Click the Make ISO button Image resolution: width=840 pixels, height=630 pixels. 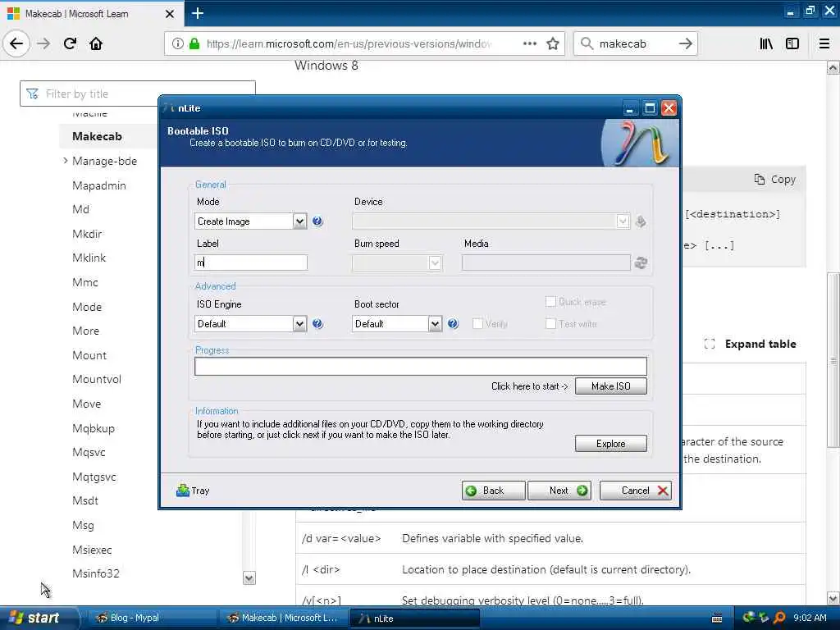coord(610,386)
